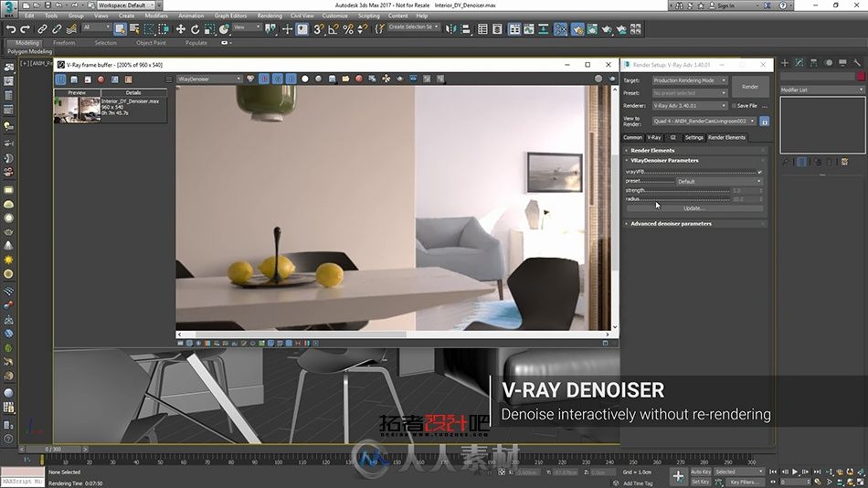Click the Save image icon in frame buffer toolbar
868x488 pixels.
click(x=332, y=79)
